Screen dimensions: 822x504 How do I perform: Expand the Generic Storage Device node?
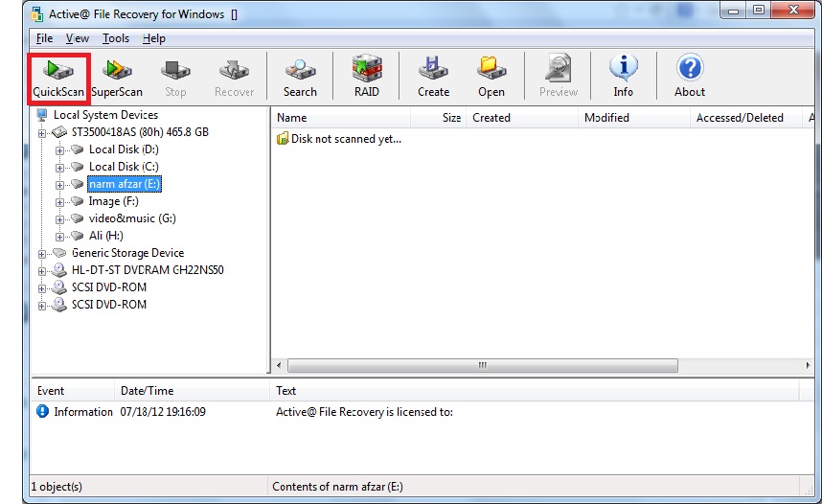tap(42, 254)
